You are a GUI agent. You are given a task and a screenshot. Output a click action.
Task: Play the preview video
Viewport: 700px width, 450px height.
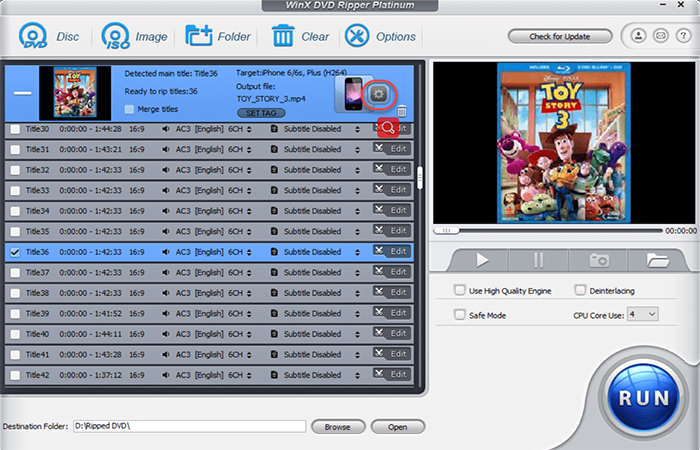[481, 260]
